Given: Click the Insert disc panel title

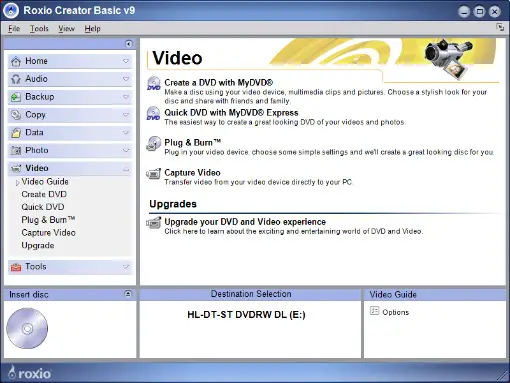Looking at the screenshot, I should pyautogui.click(x=29, y=295).
